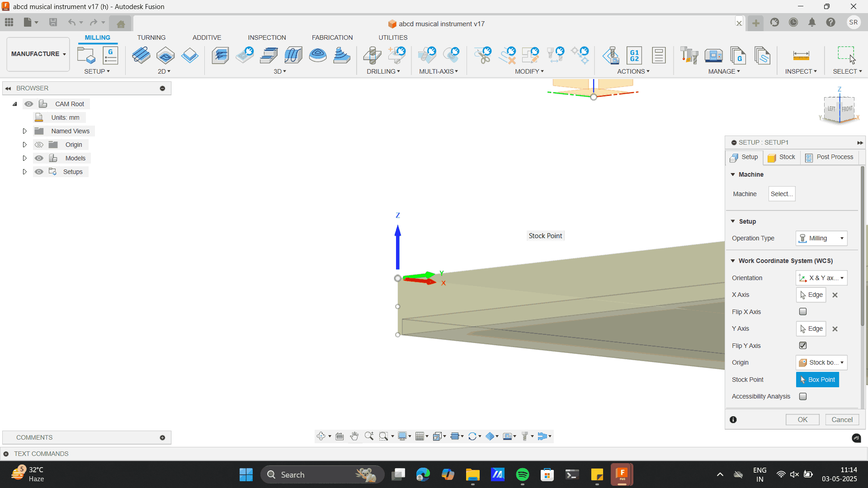The height and width of the screenshot is (488, 868).
Task: Select the 2D Adaptive Clearing tool icon
Action: pyautogui.click(x=141, y=56)
